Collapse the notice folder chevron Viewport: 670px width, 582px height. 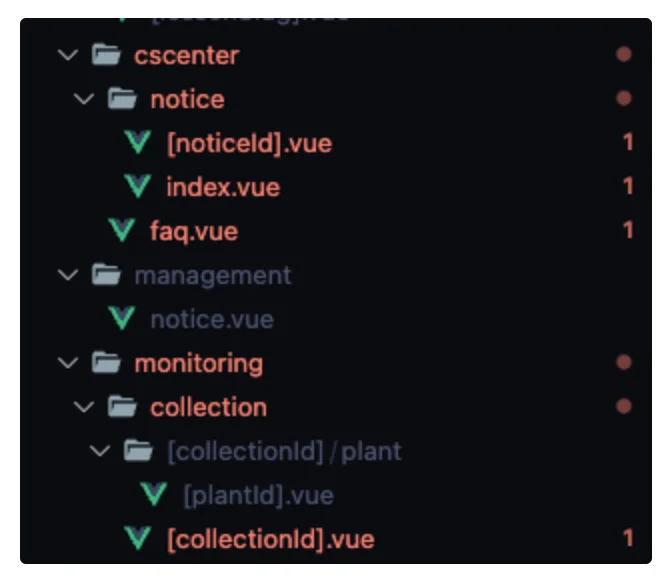[x=84, y=99]
